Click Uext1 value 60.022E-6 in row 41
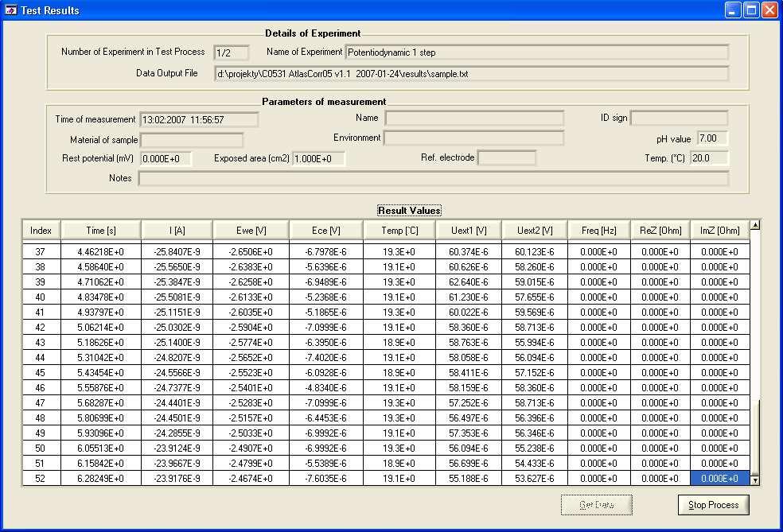 tap(469, 313)
